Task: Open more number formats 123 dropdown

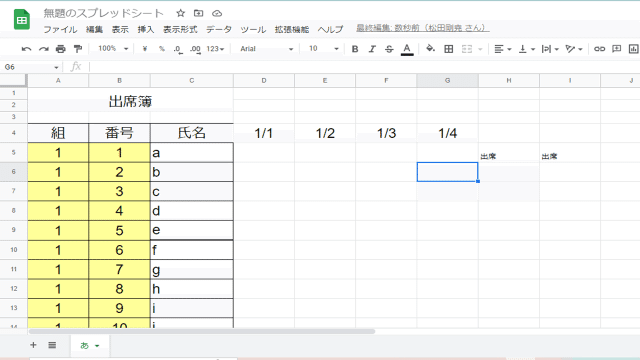Action: pos(215,49)
